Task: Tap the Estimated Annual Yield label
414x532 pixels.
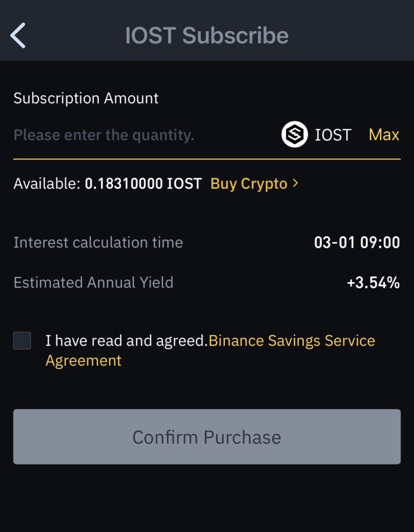Action: [x=94, y=282]
